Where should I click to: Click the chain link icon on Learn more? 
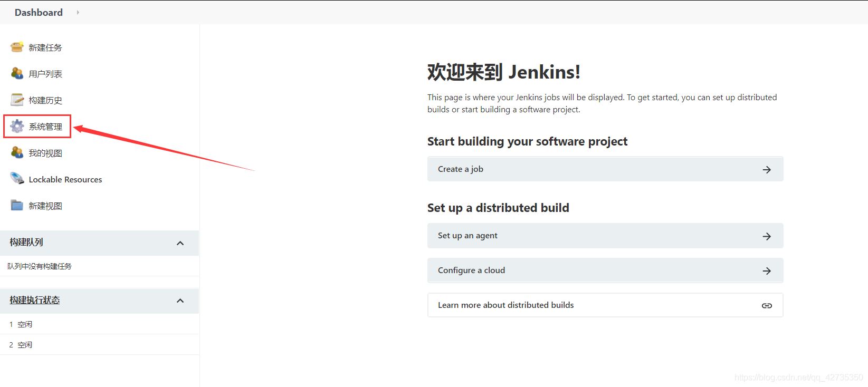767,305
